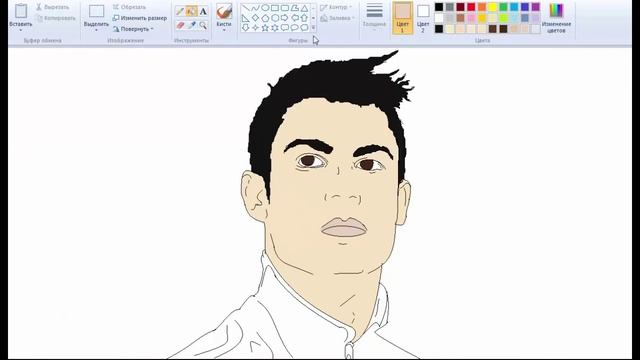Choose the Rounded rectangle shape

point(284,8)
